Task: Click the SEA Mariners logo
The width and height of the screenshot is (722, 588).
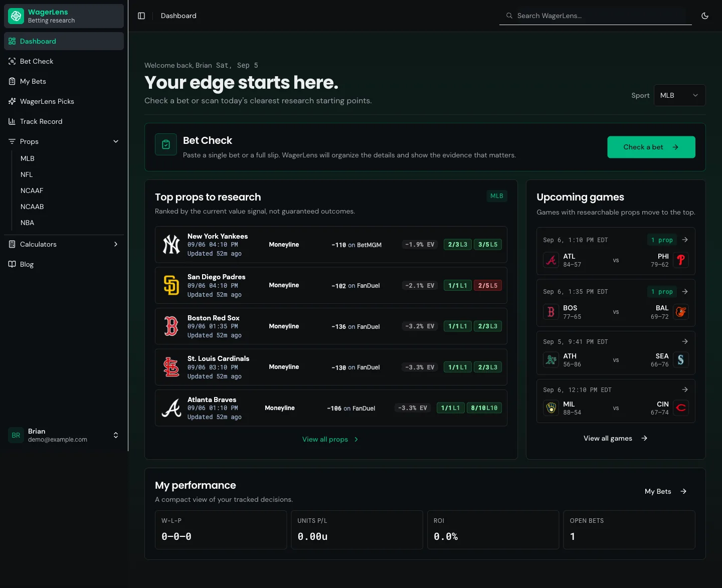Action: [x=681, y=360]
